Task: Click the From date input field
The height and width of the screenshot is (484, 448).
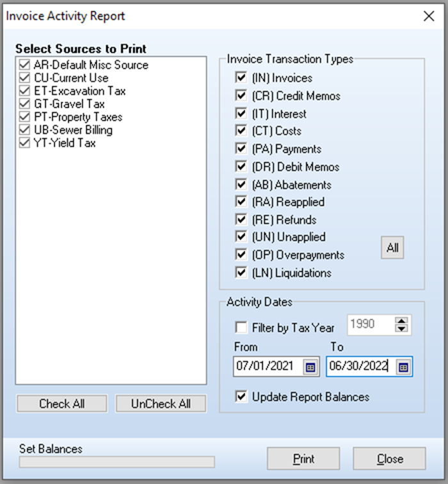Action: click(x=268, y=366)
